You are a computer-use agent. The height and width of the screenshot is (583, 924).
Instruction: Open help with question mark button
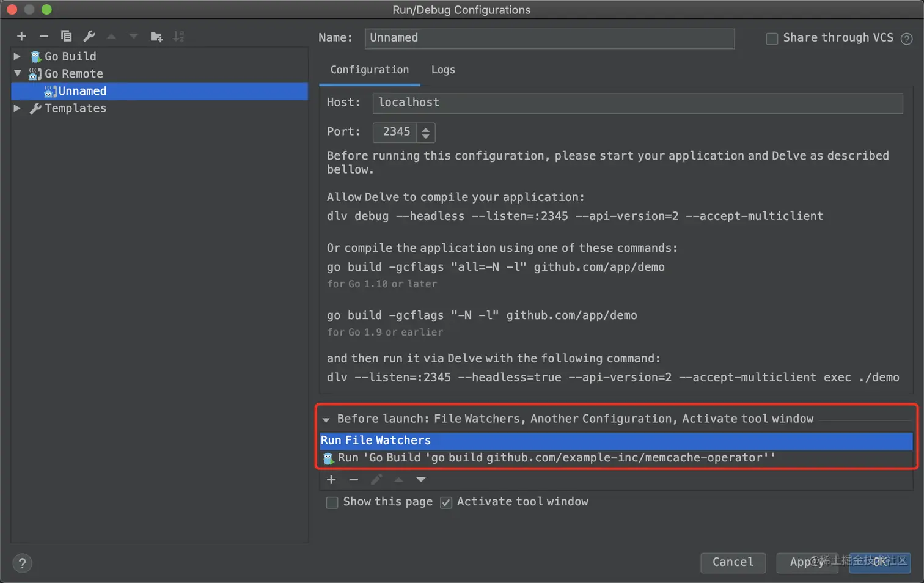[23, 563]
